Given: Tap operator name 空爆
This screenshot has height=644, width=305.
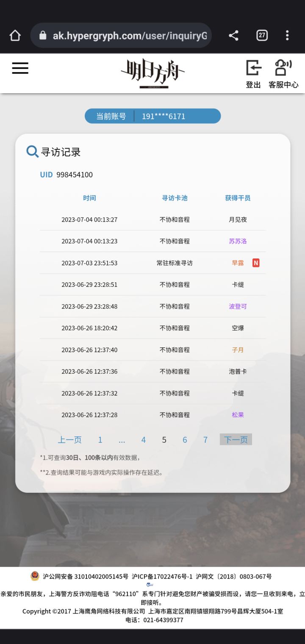Looking at the screenshot, I should click(x=238, y=328).
